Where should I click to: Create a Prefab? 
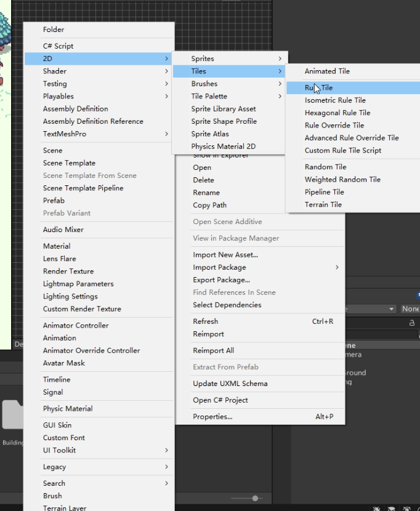coord(99,201)
